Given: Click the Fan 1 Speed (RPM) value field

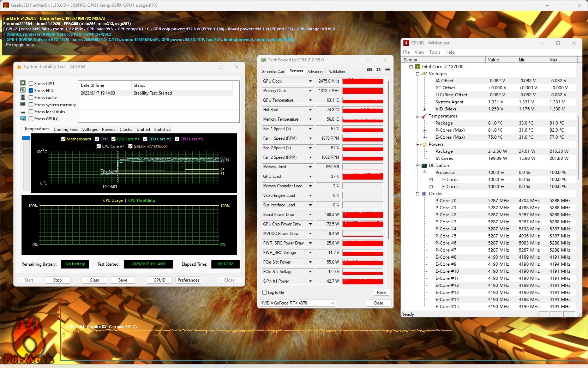Looking at the screenshot, I should click(328, 138).
